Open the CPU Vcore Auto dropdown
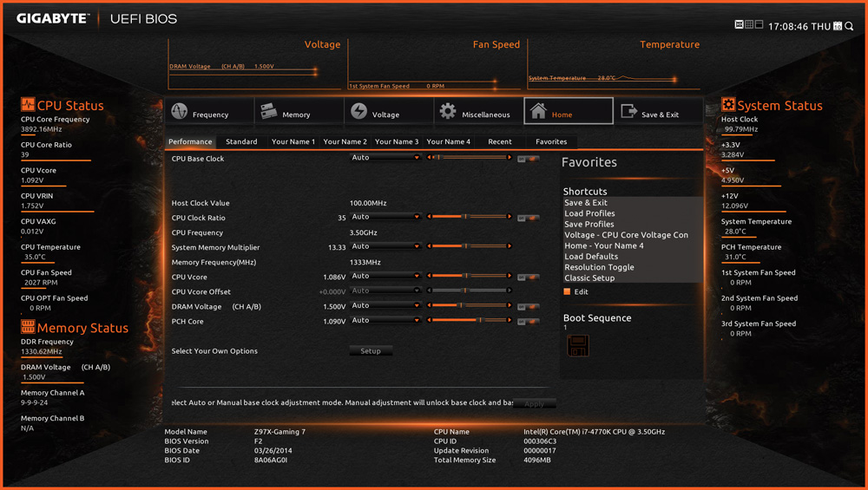 pos(385,276)
